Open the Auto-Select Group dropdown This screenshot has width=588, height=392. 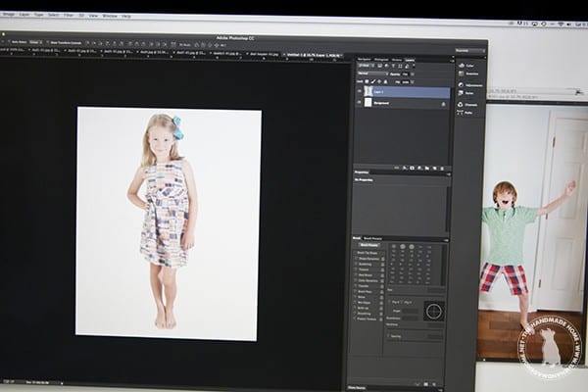36,42
